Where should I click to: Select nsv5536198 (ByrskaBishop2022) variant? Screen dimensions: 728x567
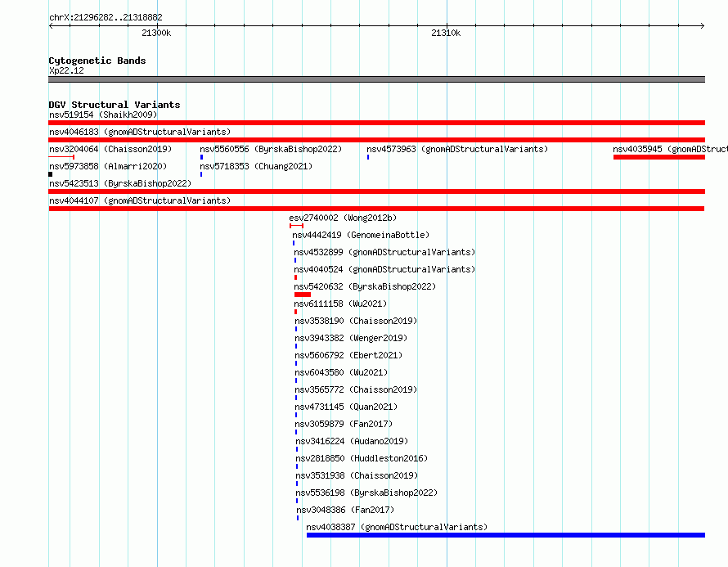click(x=366, y=493)
